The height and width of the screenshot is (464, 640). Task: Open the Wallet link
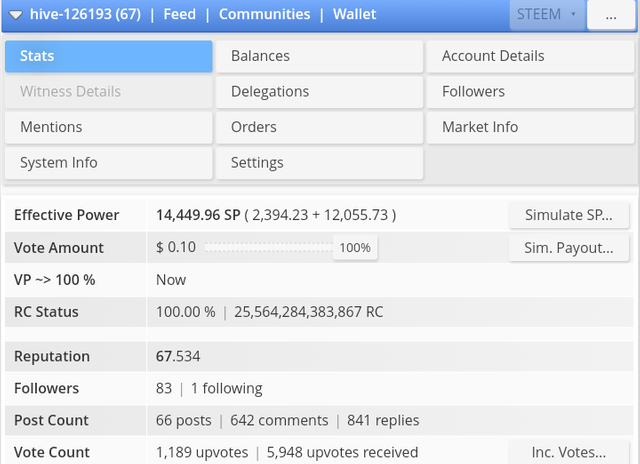(x=356, y=15)
